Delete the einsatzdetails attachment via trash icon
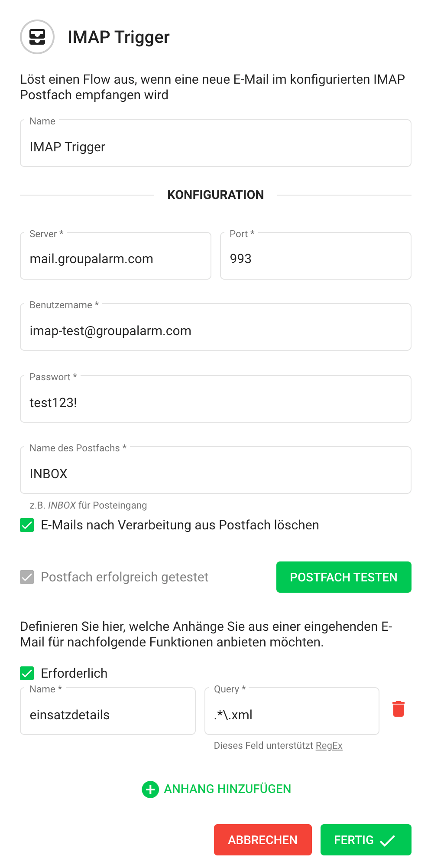 point(398,709)
